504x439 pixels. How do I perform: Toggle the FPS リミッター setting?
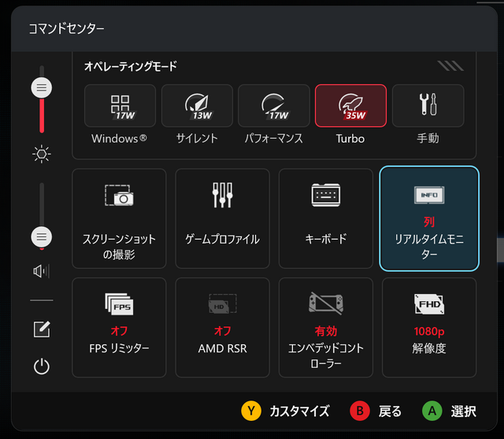click(119, 326)
